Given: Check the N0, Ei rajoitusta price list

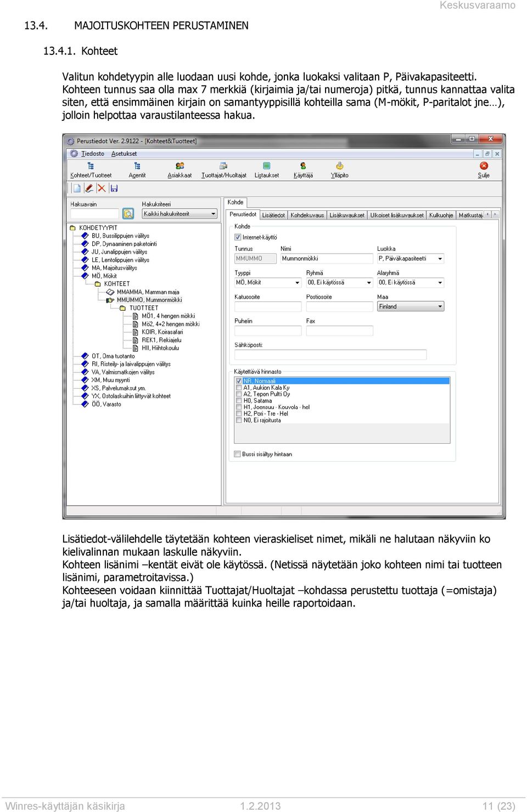Looking at the screenshot, I should click(x=239, y=421).
